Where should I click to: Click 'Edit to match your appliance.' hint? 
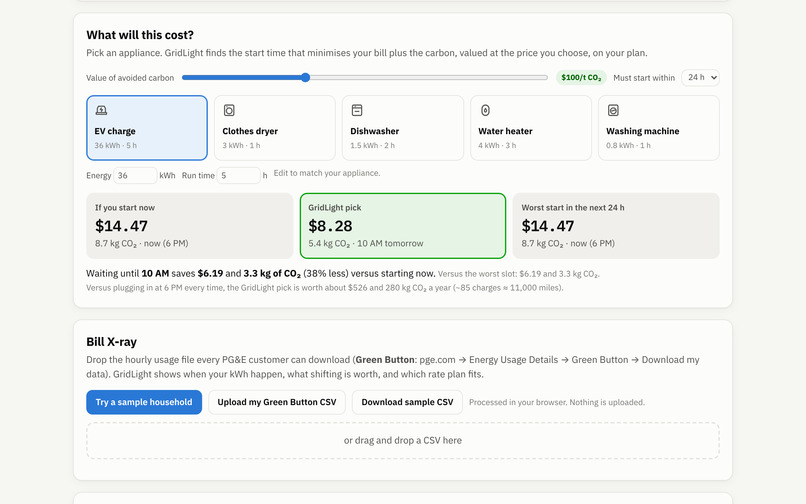click(x=327, y=173)
